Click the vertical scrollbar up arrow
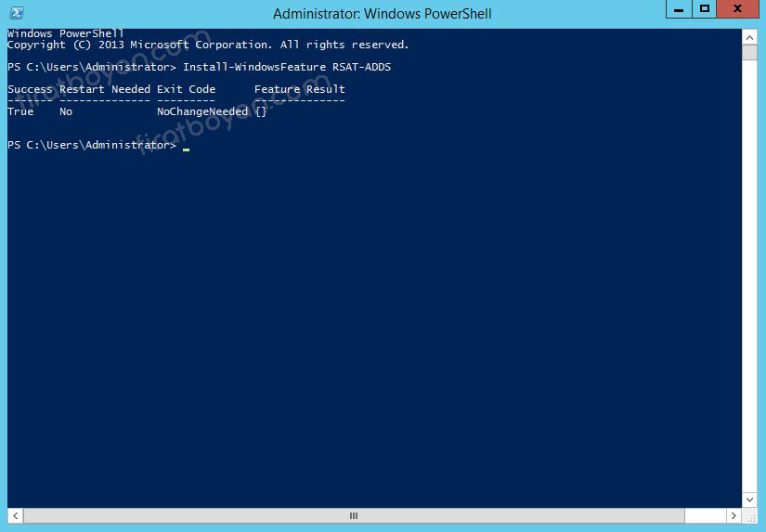This screenshot has width=766, height=532. (x=749, y=37)
